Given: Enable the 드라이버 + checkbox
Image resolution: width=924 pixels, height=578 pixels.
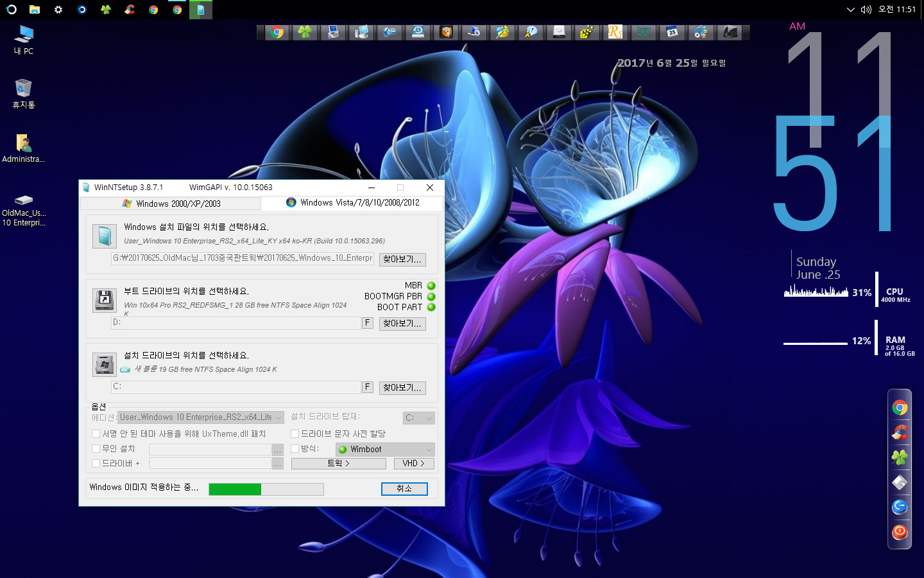Looking at the screenshot, I should click(96, 463).
